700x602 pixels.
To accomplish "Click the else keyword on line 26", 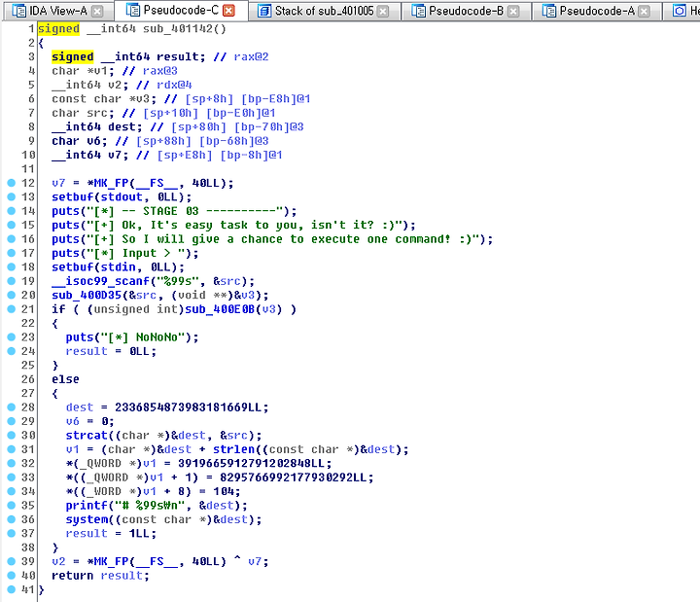I will point(66,379).
